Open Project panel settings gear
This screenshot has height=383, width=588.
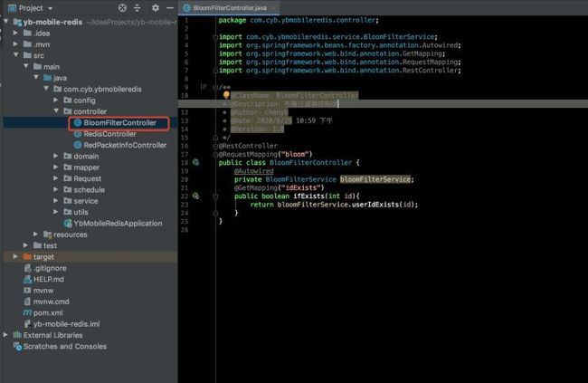[156, 7]
